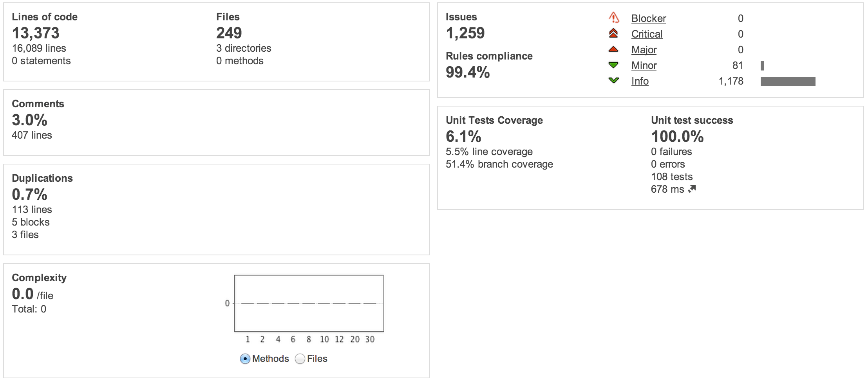Screen dimensions: 868x383
Task: Click the 1,259 issues count
Action: pyautogui.click(x=465, y=33)
